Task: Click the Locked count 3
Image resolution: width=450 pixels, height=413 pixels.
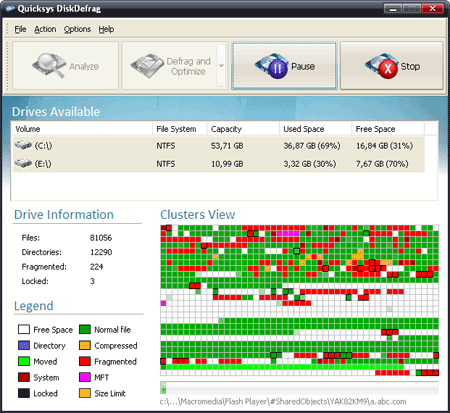Action: pos(92,281)
